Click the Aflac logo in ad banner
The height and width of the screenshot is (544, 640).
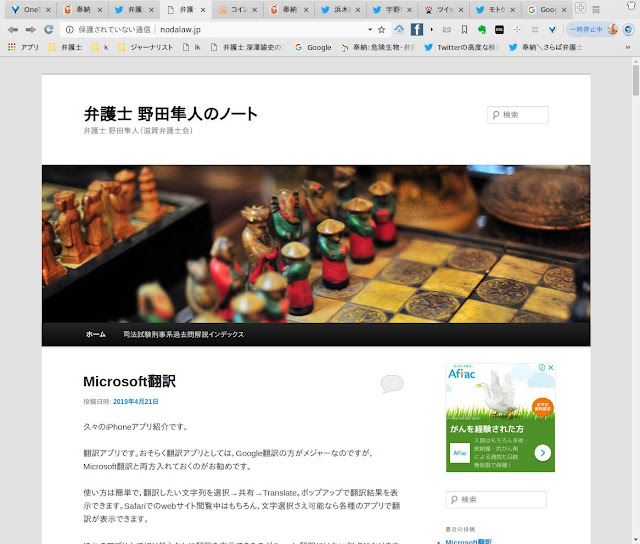click(462, 373)
